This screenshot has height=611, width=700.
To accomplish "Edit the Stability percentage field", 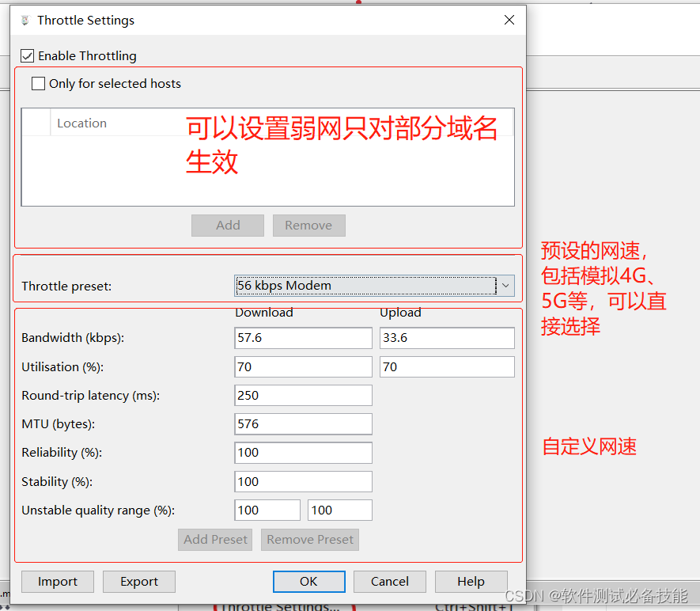I will coord(303,481).
